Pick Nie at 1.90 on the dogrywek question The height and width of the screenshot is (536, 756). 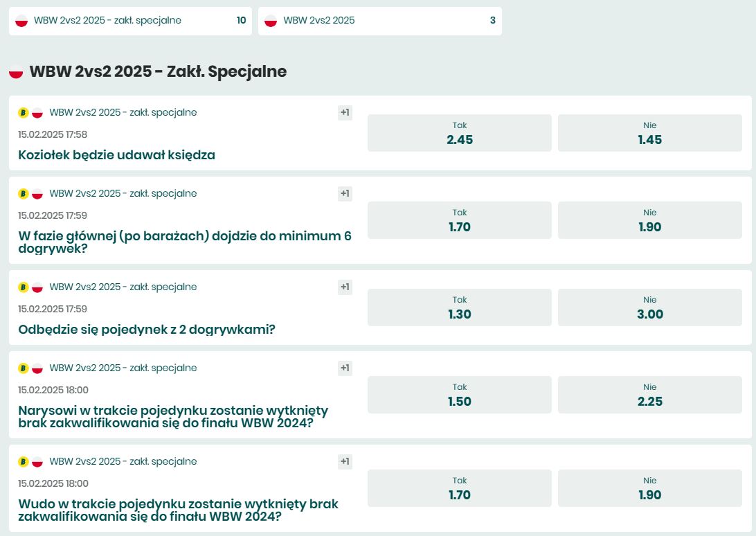click(x=649, y=220)
